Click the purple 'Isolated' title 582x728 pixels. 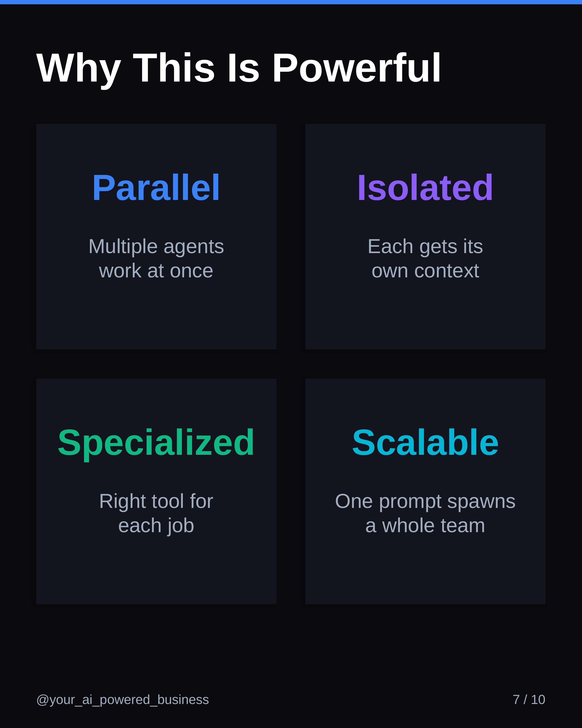tap(425, 188)
